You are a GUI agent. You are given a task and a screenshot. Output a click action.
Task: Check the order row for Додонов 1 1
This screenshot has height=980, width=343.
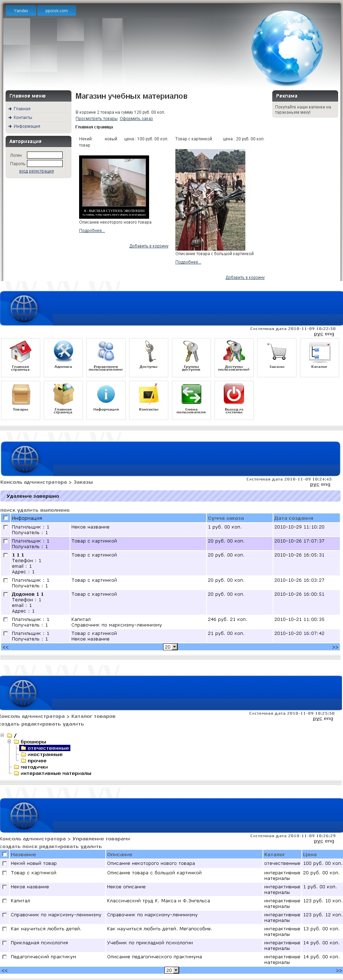point(6,594)
